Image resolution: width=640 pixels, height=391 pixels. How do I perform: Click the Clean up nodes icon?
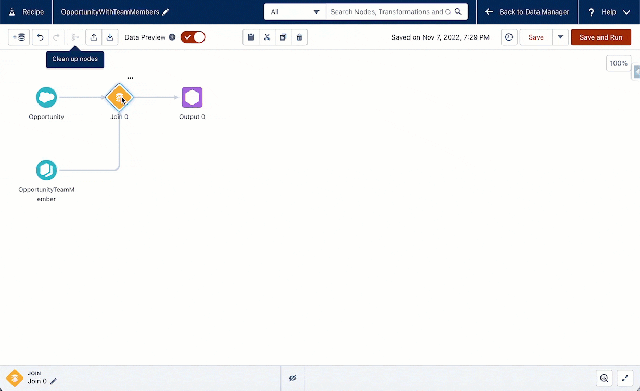[75, 37]
